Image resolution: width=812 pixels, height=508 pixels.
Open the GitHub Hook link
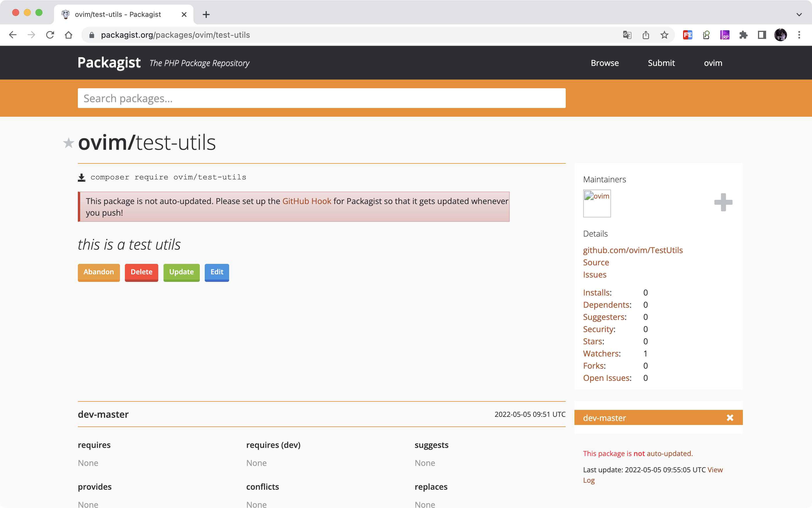[x=306, y=201]
